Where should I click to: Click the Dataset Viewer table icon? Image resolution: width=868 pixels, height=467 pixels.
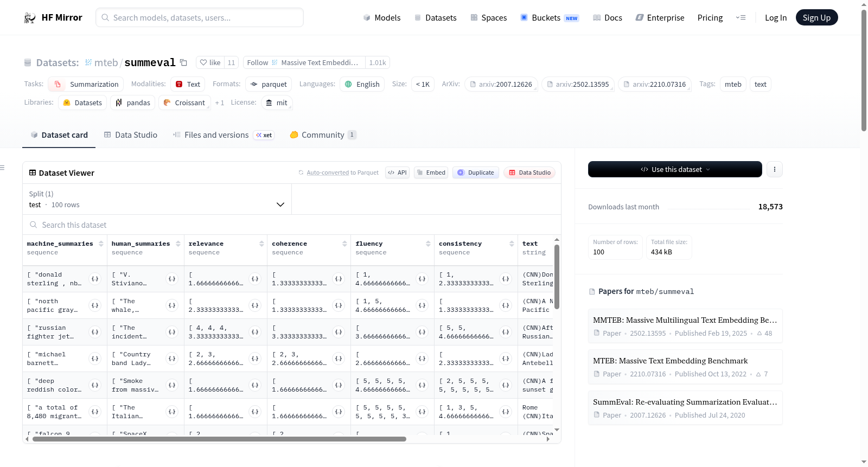[33, 172]
